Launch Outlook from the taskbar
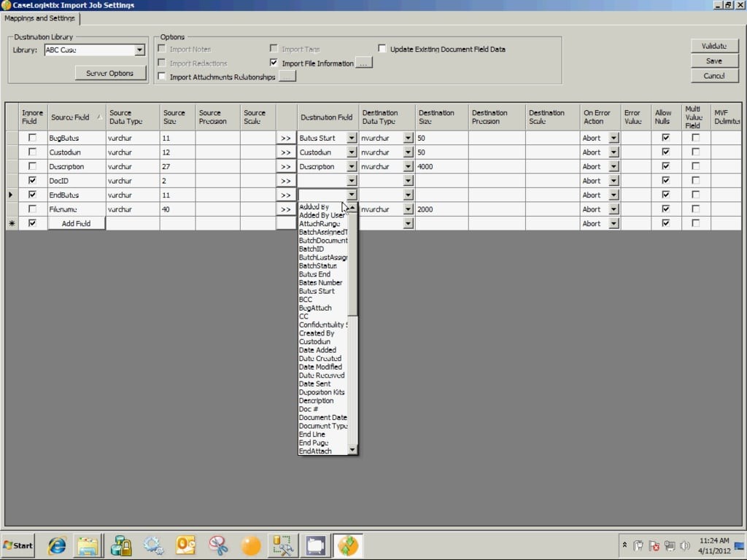This screenshot has width=747, height=560. tap(185, 545)
